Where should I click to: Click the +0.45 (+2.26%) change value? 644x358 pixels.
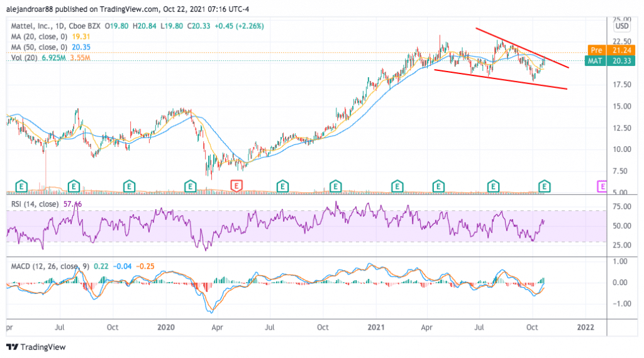coord(240,26)
